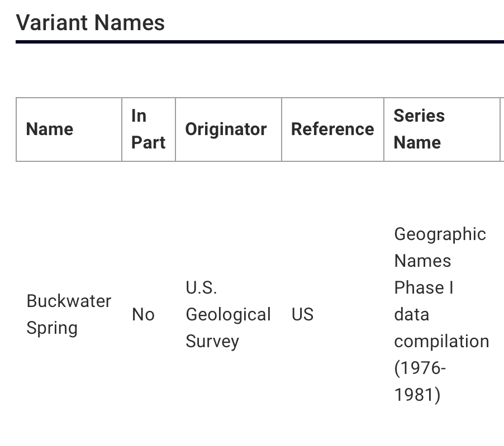
Task: Click the dark divider under Variant Names
Action: point(260,42)
